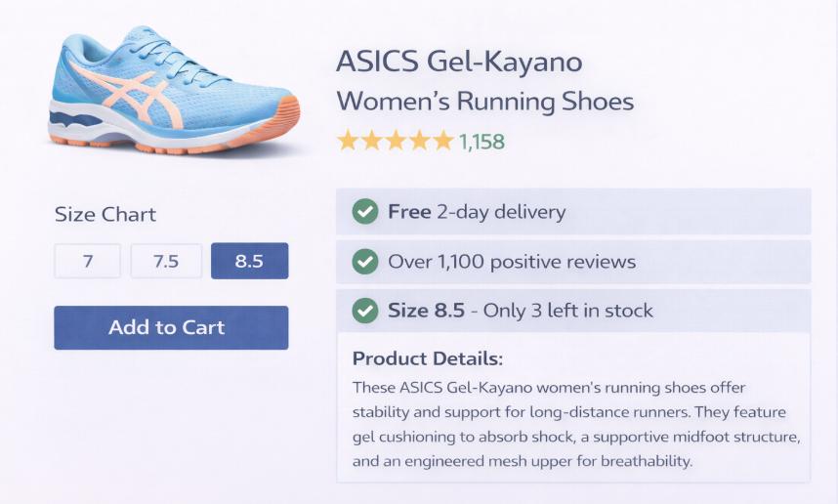Viewport: 838px width, 504px height.
Task: Click the checkmark icon next to positive reviews
Action: pyautogui.click(x=365, y=262)
